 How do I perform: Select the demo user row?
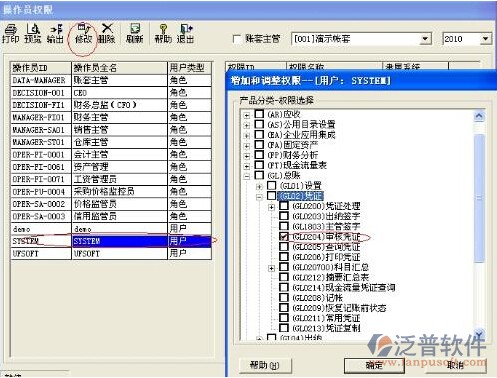[111, 229]
